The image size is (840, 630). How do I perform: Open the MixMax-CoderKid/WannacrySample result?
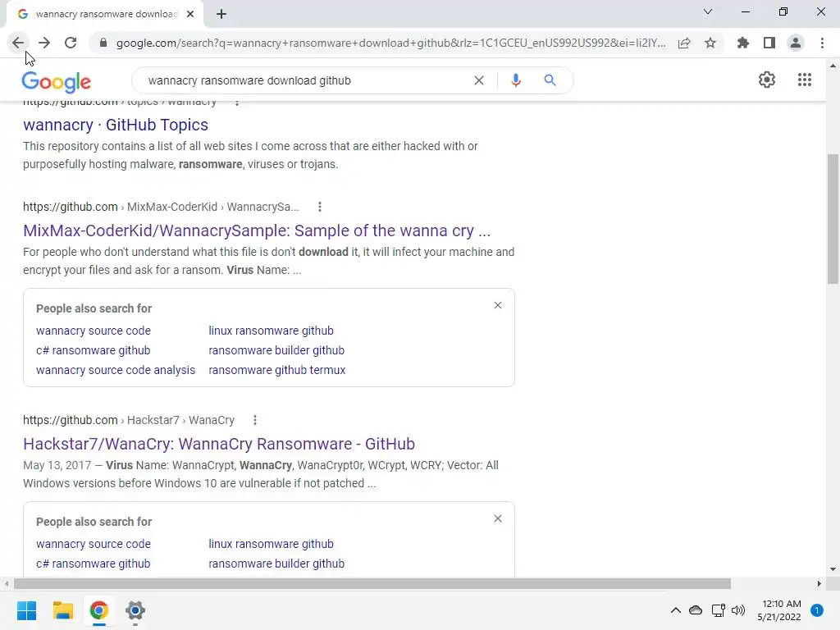[257, 231]
